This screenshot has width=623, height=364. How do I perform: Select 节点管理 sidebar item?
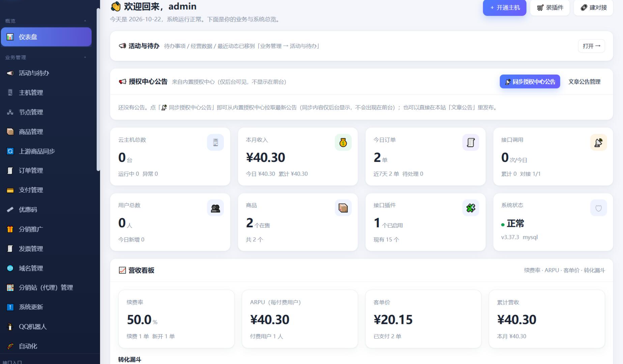46,112
